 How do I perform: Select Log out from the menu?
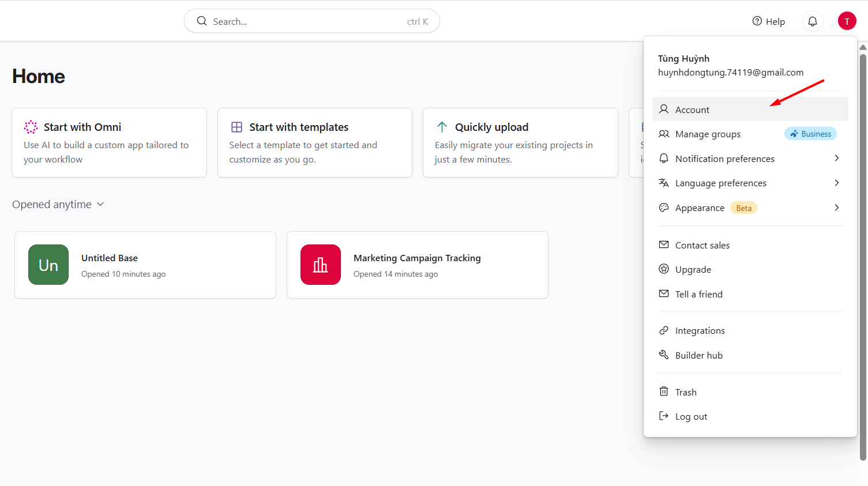[x=691, y=416]
